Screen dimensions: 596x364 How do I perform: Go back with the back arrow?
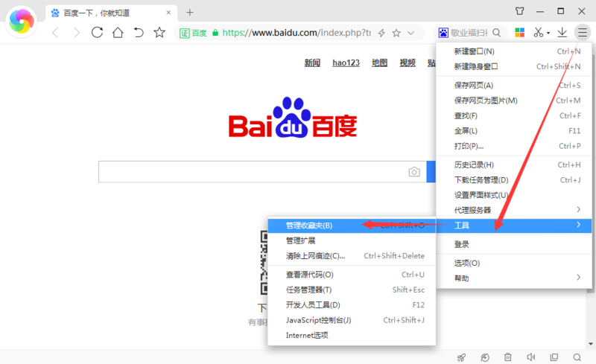[55, 33]
